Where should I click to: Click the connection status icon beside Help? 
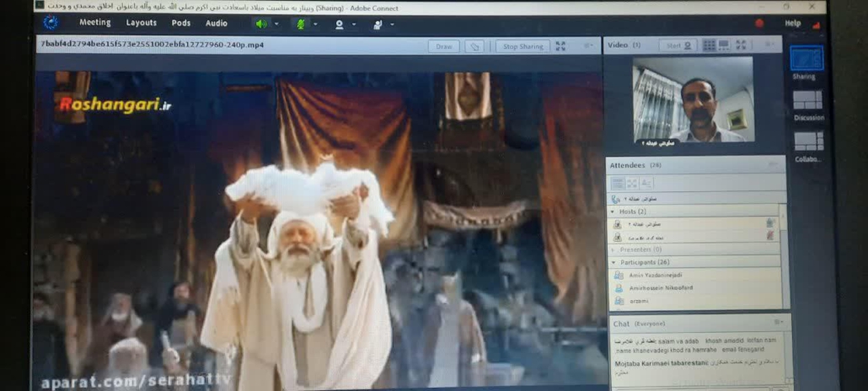click(816, 25)
